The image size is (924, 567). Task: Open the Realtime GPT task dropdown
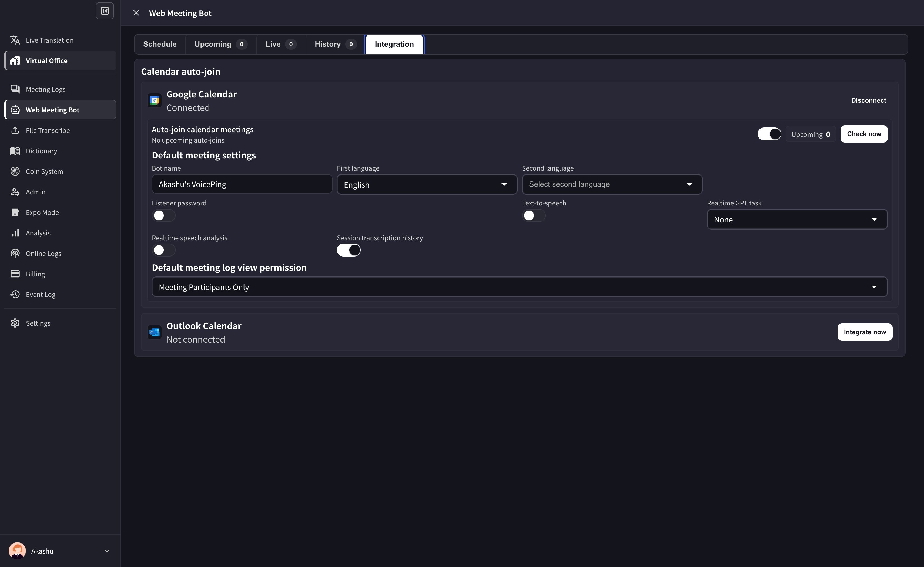797,219
